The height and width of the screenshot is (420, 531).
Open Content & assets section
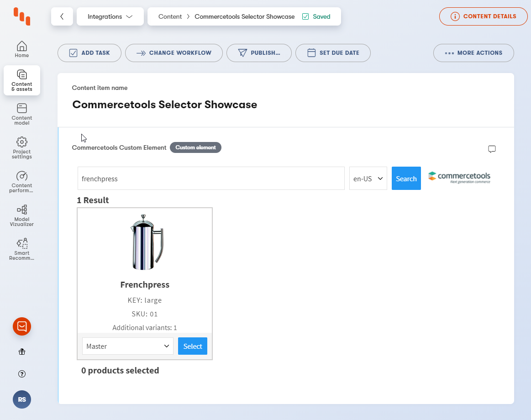point(21,80)
